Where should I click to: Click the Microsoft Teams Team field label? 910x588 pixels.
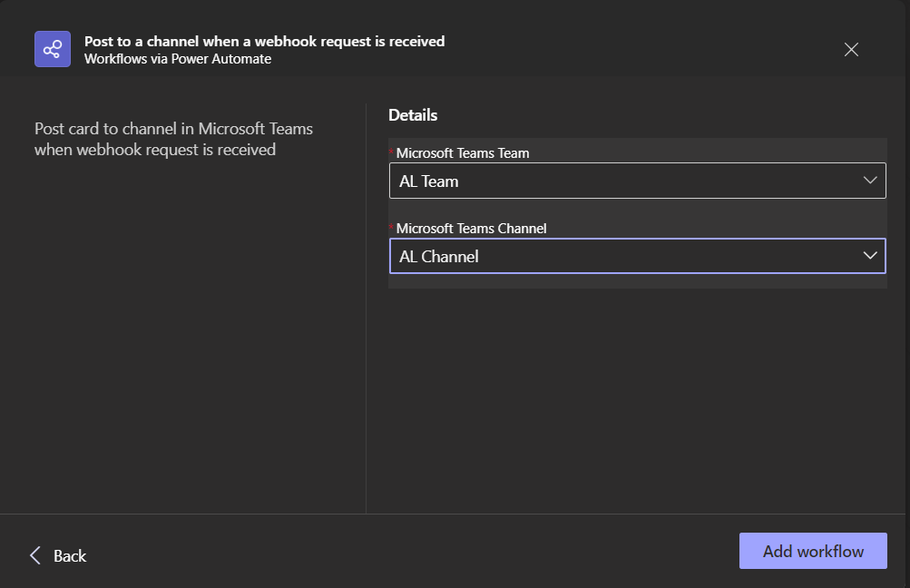(463, 152)
